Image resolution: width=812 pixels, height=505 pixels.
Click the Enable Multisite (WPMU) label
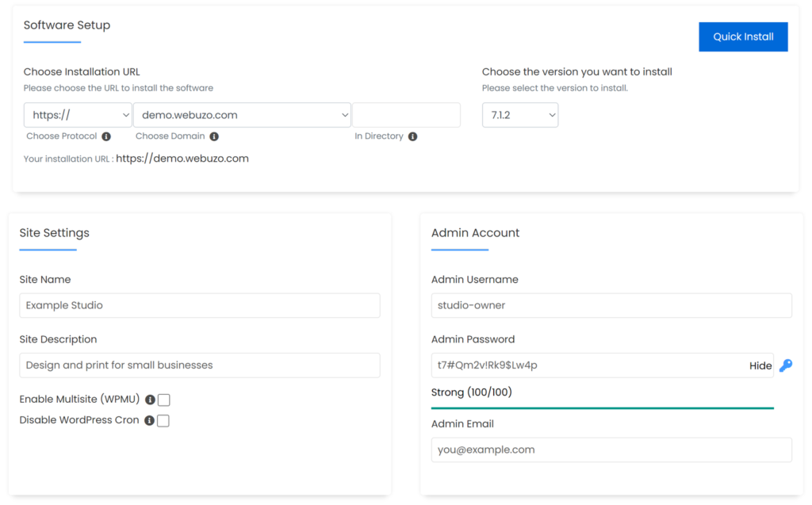80,400
